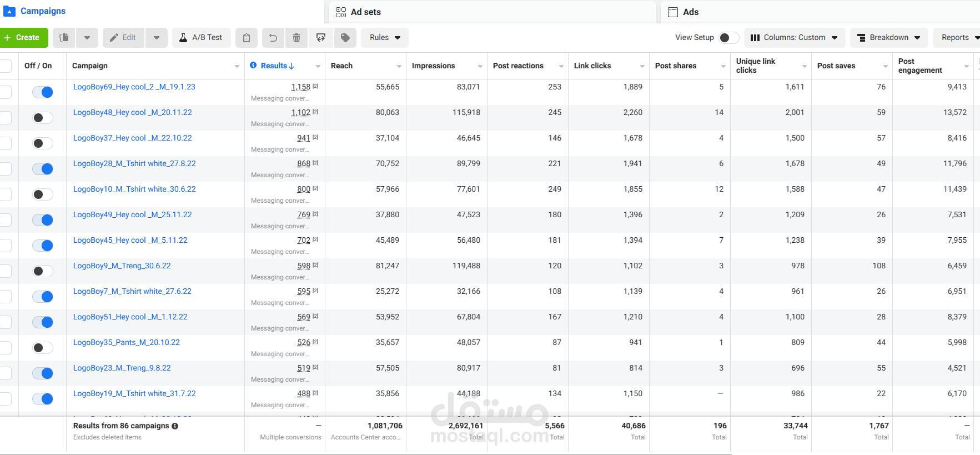Viewport: 980px width, 455px height.
Task: Click the export/share icon beside the trash
Action: tap(321, 38)
